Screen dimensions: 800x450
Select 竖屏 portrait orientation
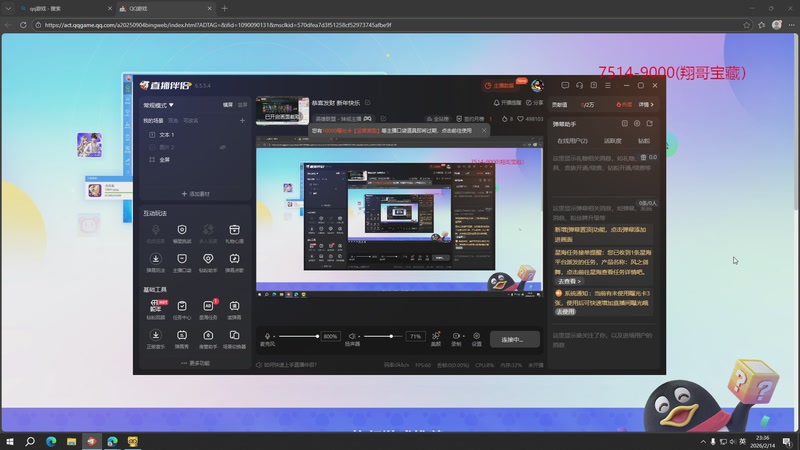[242, 105]
